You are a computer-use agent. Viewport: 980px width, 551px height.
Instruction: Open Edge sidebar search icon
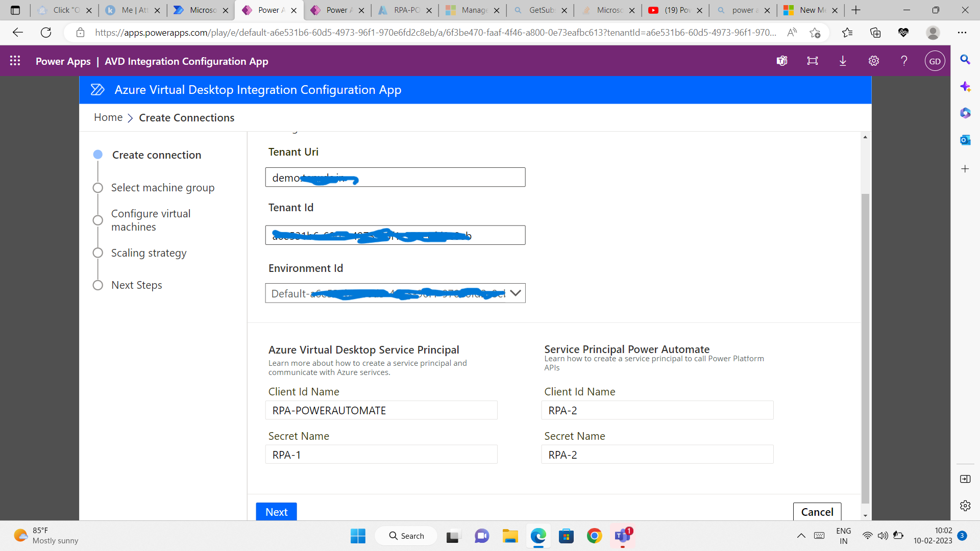pos(965,60)
